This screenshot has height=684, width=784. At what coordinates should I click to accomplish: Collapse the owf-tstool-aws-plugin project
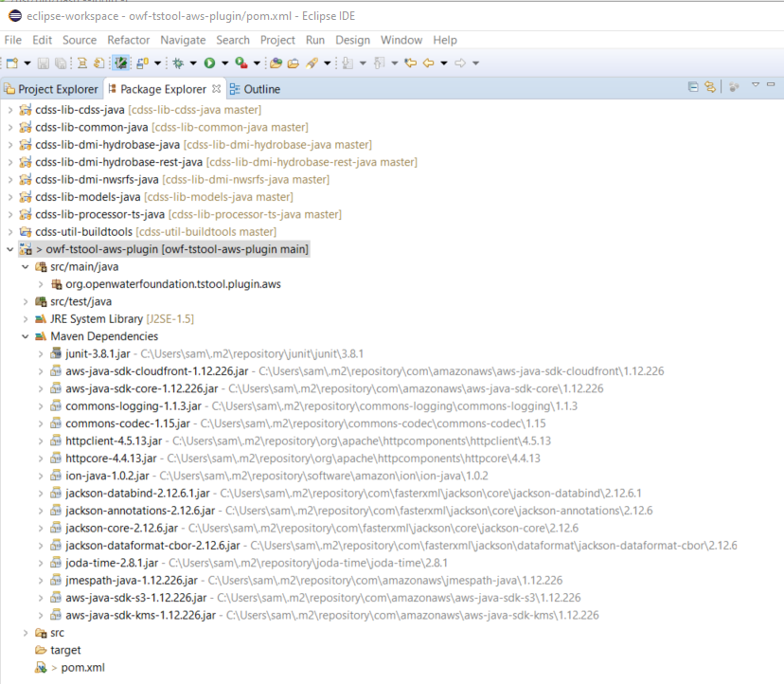10,249
